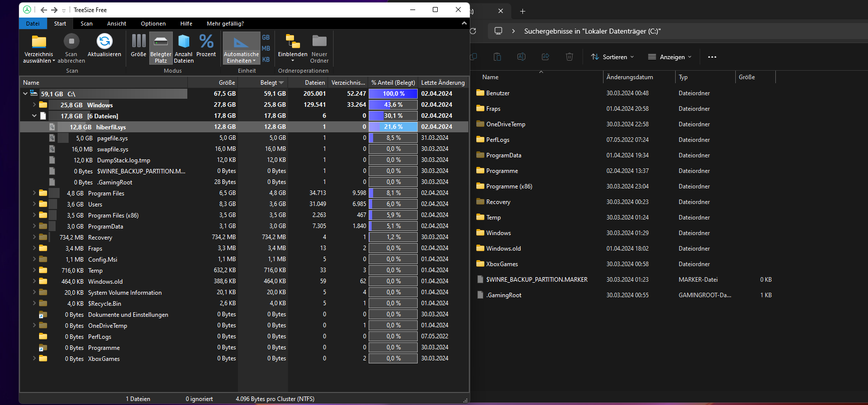868x405 pixels.
Task: Open the Hilfe tab
Action: (186, 24)
